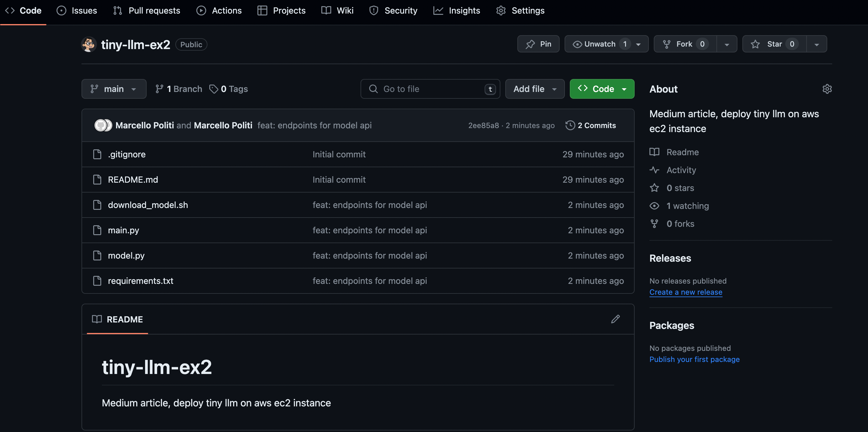Click the commit history clock icon
The height and width of the screenshot is (432, 868).
point(570,125)
